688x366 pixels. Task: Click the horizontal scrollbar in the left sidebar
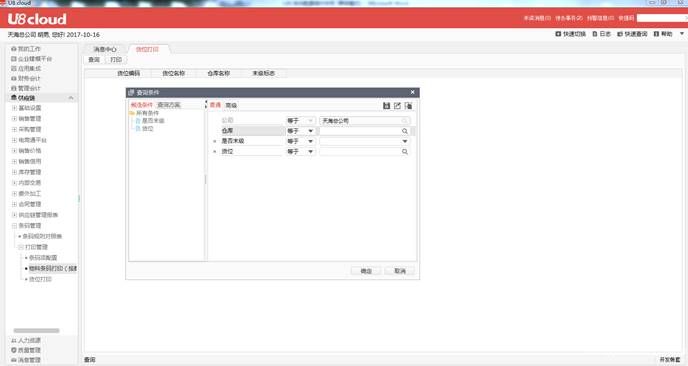coord(36,330)
